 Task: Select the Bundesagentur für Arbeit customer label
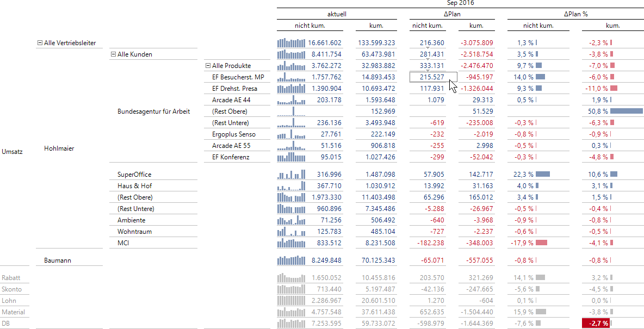click(153, 111)
